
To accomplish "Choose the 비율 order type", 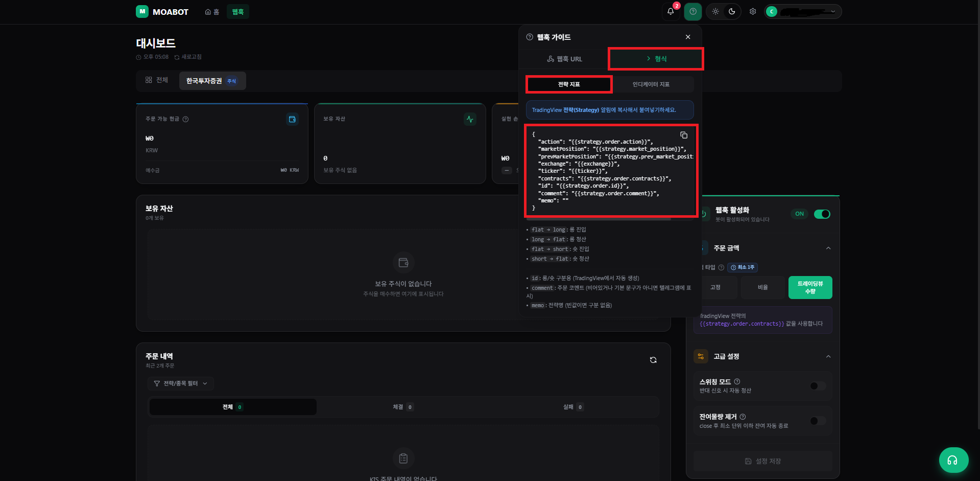I will 763,288.
